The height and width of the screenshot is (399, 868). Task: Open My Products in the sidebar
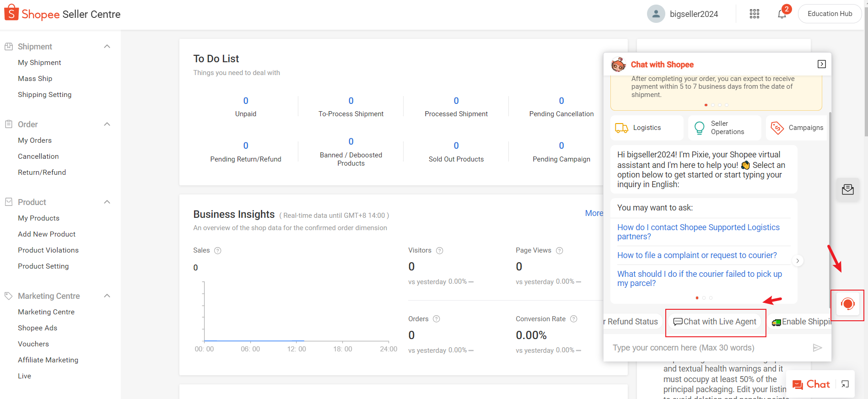[38, 218]
